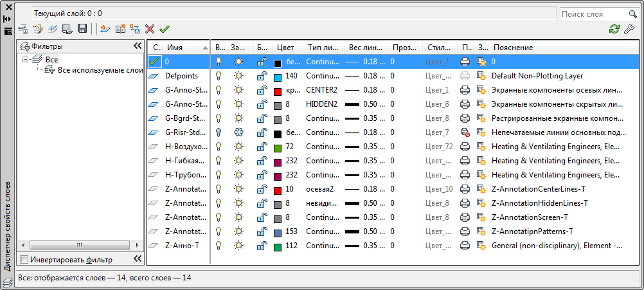644x290 pixels.
Task: Sort by the Прозрачность column header
Action: pyautogui.click(x=405, y=48)
